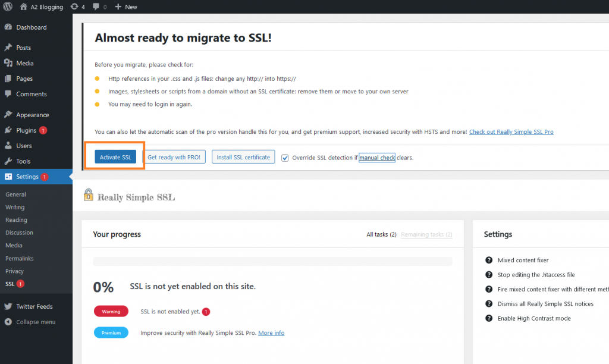The width and height of the screenshot is (609, 364).
Task: Toggle the Override SSL detection checkbox
Action: tap(285, 158)
